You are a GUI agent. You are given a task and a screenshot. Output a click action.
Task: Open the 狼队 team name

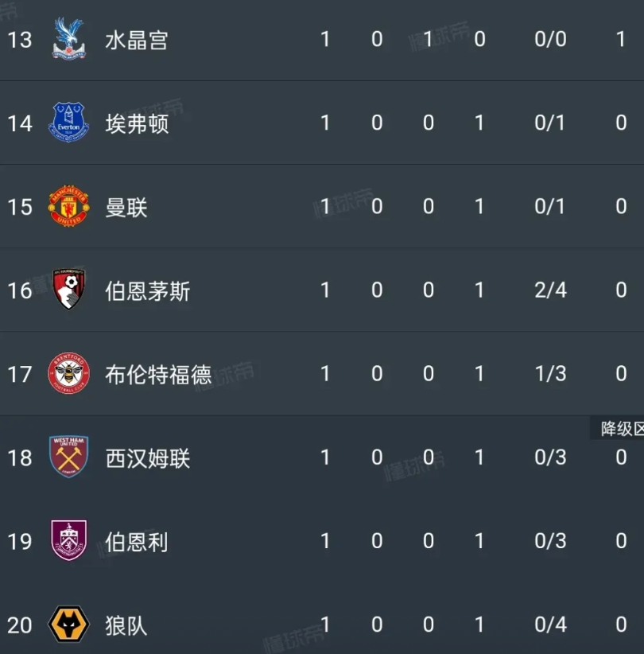click(x=126, y=625)
